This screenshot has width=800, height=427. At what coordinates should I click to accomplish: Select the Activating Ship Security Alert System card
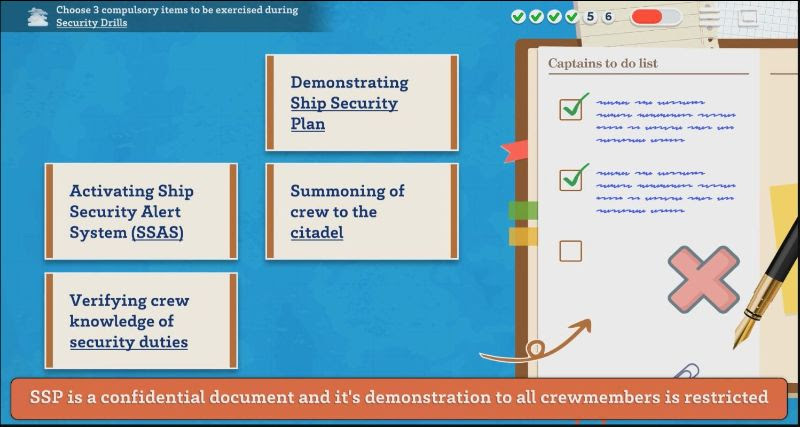[x=141, y=211]
